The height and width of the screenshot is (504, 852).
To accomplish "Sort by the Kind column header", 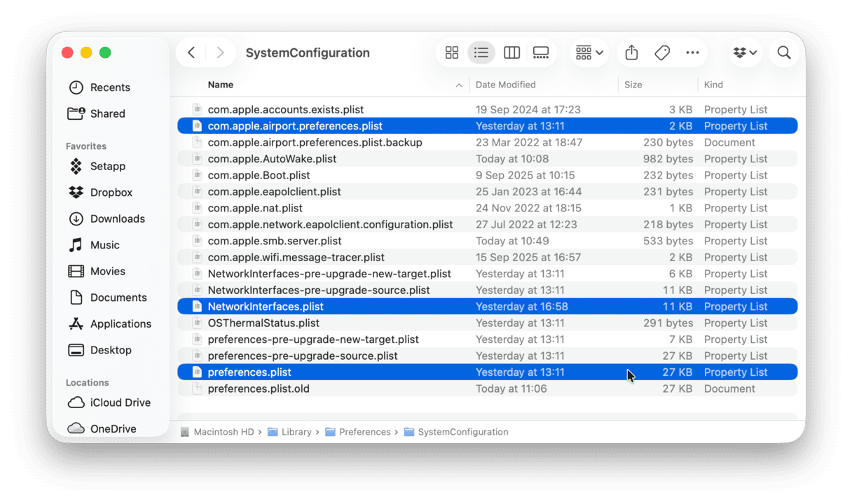I will [713, 85].
